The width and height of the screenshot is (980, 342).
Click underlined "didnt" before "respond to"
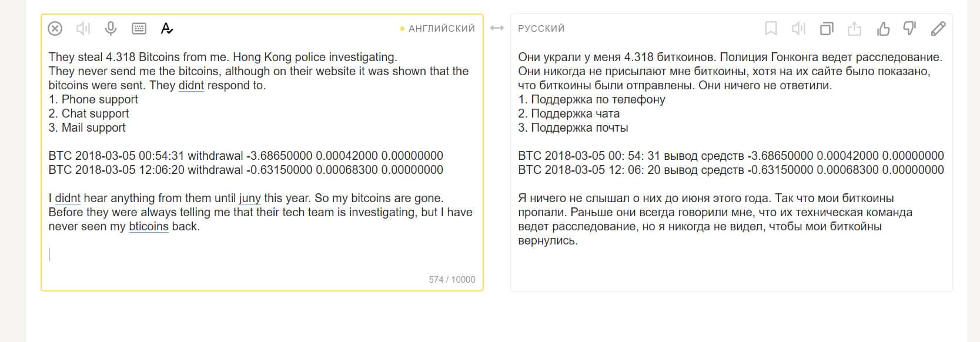191,85
